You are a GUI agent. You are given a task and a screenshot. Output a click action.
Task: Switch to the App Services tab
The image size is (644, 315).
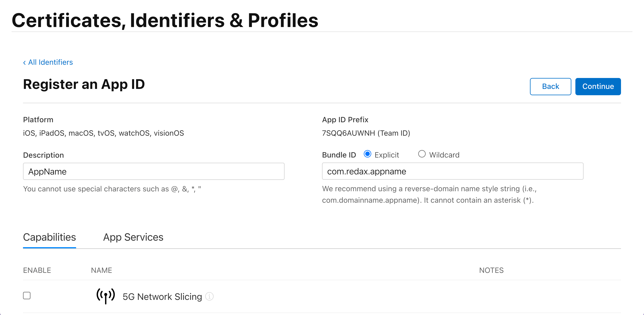point(133,237)
